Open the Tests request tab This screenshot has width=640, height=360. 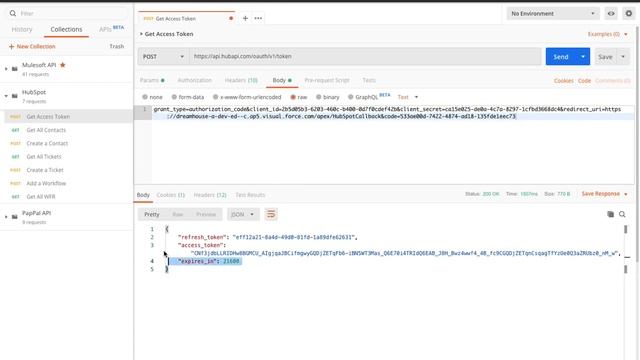pos(369,80)
